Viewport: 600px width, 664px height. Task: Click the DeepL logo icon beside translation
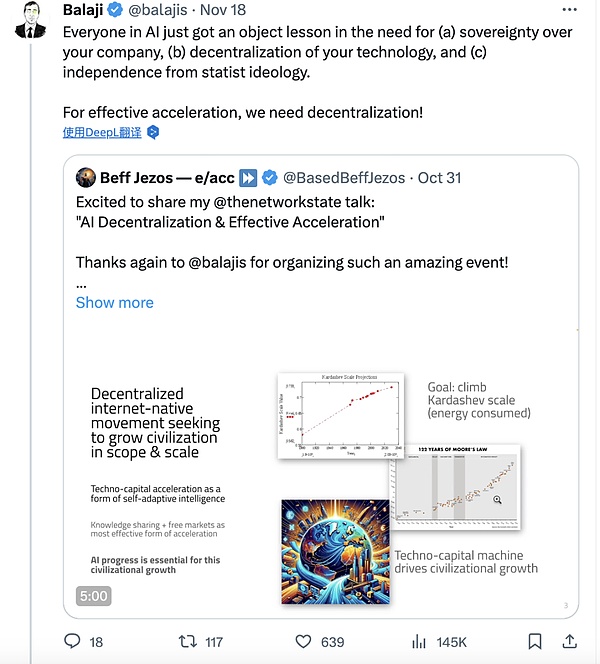click(153, 132)
